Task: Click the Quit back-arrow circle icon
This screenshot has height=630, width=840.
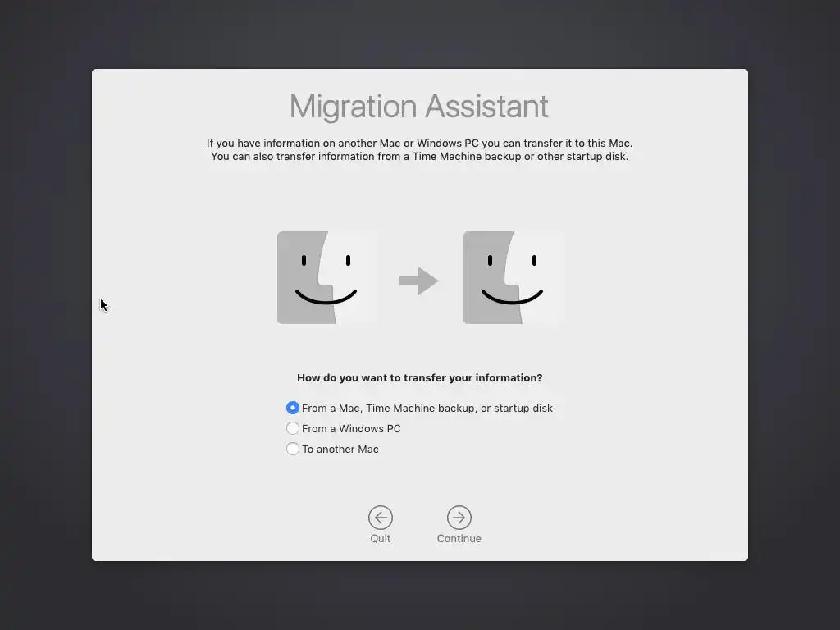Action: pyautogui.click(x=381, y=518)
